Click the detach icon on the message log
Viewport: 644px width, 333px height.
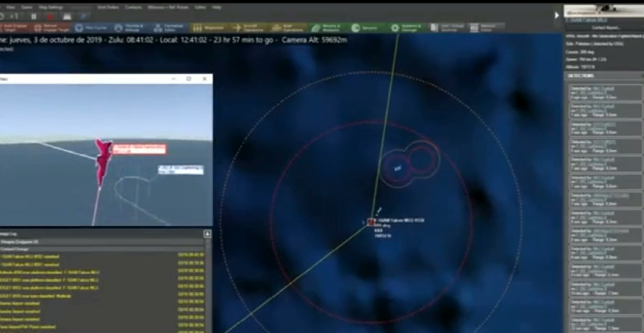pos(207,234)
